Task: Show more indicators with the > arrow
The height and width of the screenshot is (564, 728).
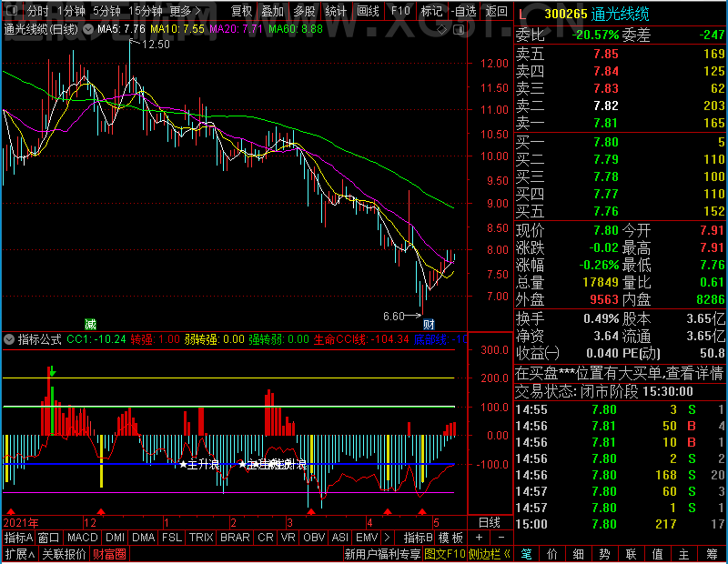Action: pos(388,538)
